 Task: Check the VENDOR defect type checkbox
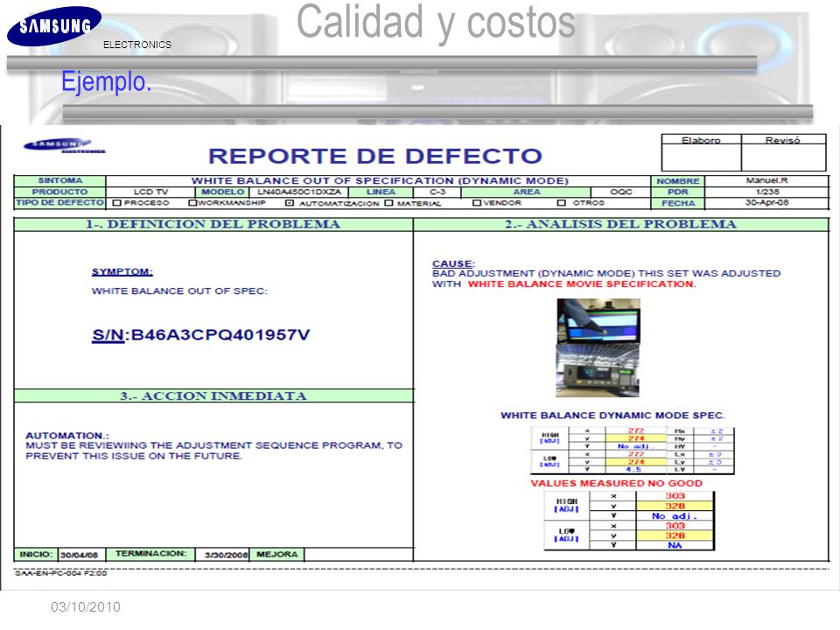[477, 203]
